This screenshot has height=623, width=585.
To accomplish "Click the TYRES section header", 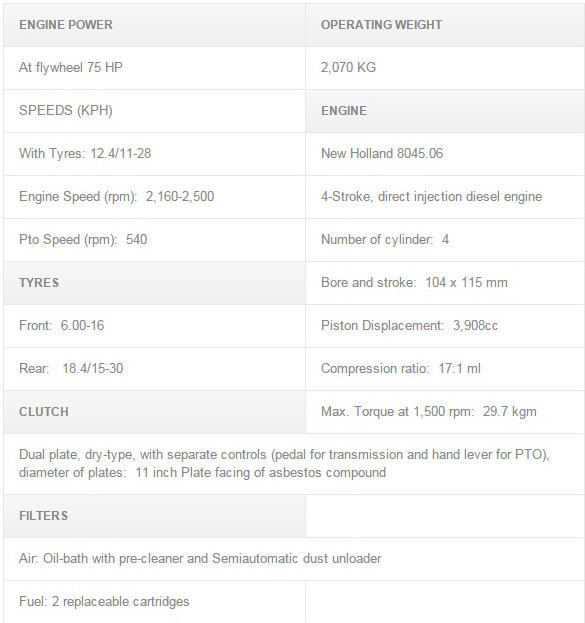I will point(154,283).
